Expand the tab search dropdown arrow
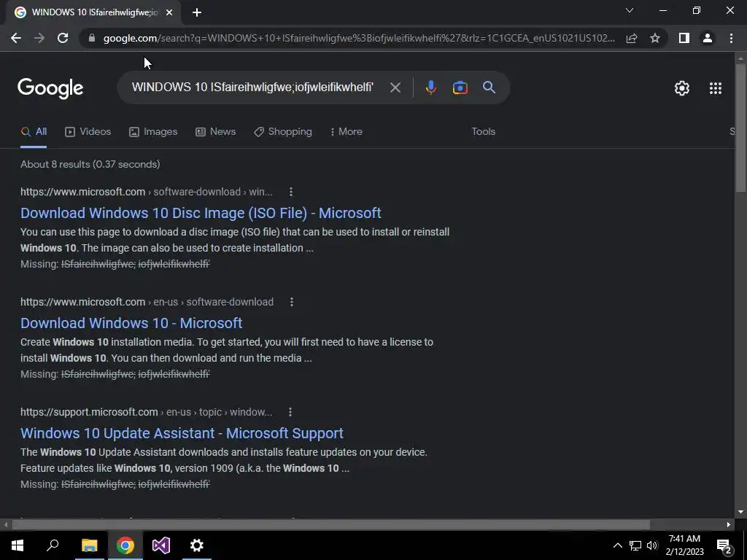 [630, 10]
